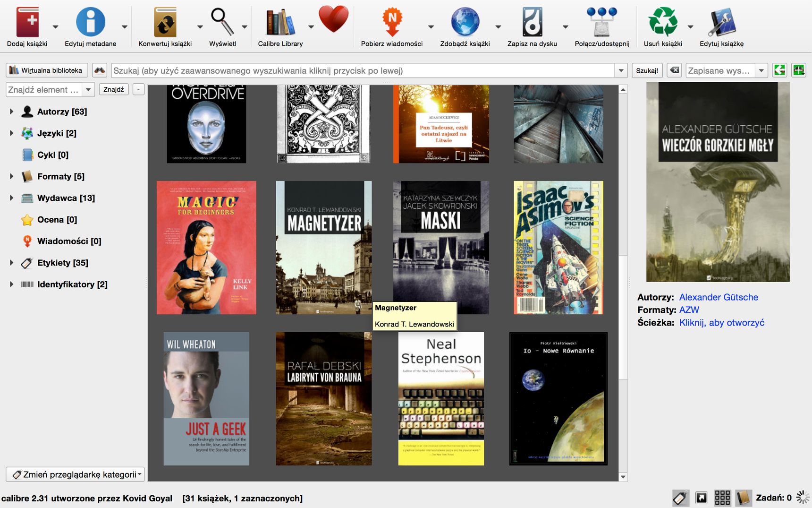Click the Znajdź element input field
The height and width of the screenshot is (508, 812).
click(x=44, y=89)
